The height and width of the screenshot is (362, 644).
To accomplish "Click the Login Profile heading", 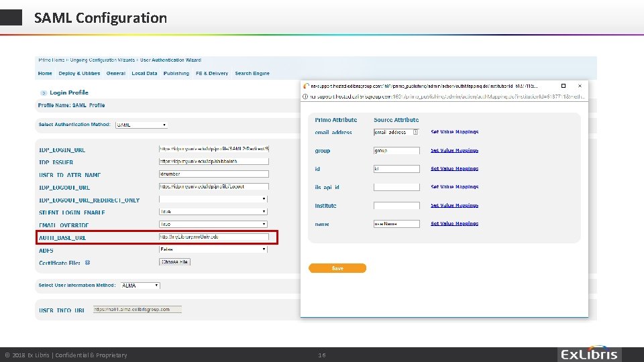I will pyautogui.click(x=69, y=93).
